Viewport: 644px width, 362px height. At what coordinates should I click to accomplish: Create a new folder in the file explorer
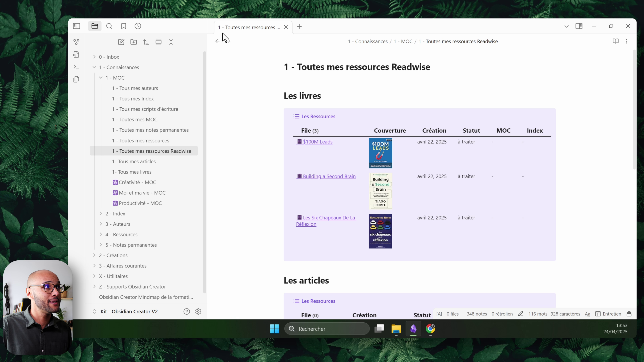(134, 42)
